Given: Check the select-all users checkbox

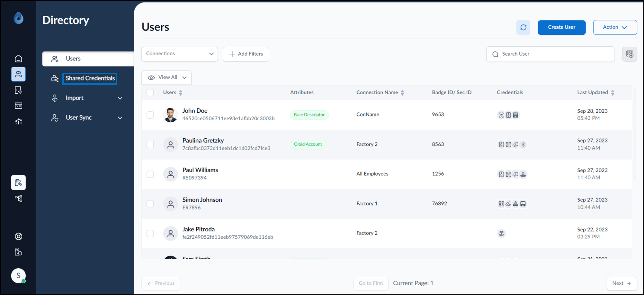Looking at the screenshot, I should tap(150, 93).
